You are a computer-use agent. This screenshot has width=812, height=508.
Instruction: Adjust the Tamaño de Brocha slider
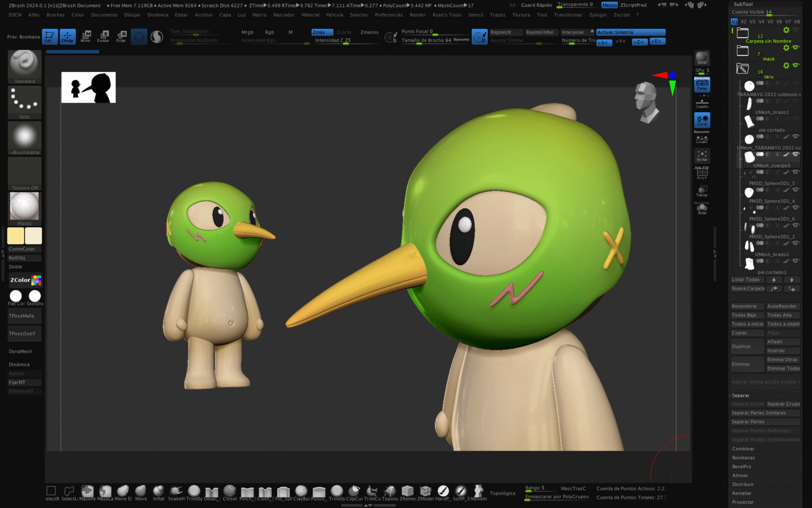[x=435, y=41]
